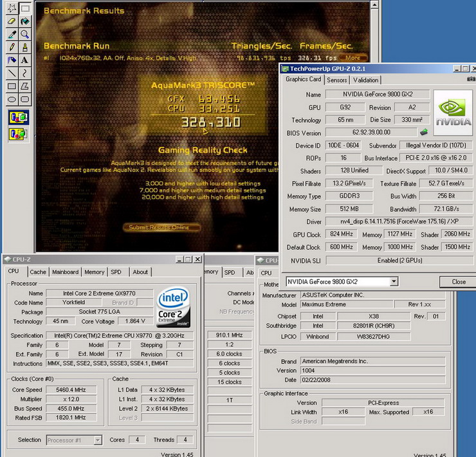This screenshot has height=457, width=476.
Task: Choose the Pencil tool in Paint
Action: 12,47
